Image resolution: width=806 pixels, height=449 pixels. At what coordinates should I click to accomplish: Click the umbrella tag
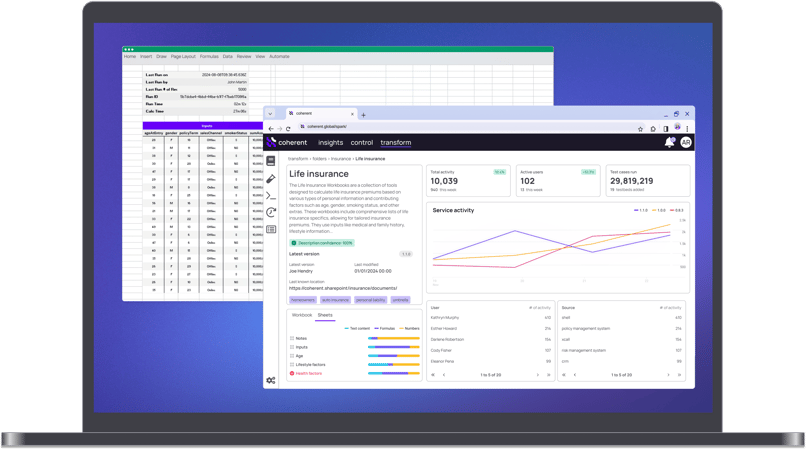tap(400, 300)
